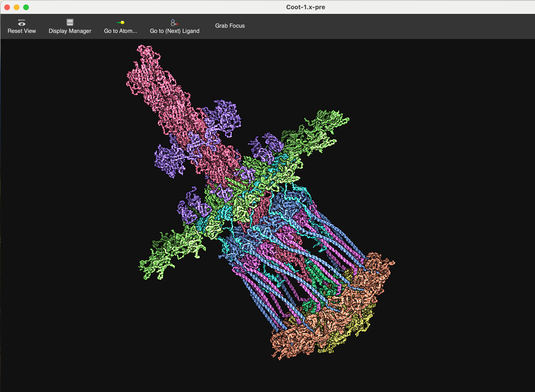Image resolution: width=535 pixels, height=392 pixels.
Task: Open the Display Manager stack icon
Action: (x=70, y=22)
